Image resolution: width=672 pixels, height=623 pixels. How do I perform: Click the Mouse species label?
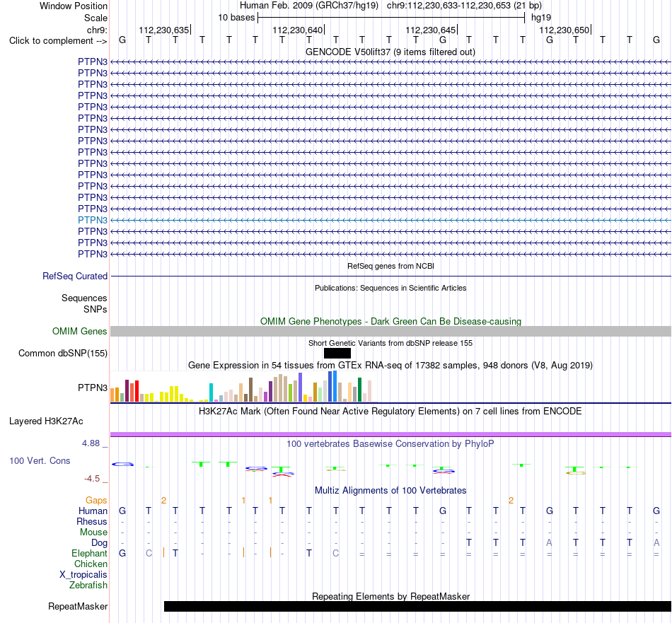pyautogui.click(x=93, y=532)
